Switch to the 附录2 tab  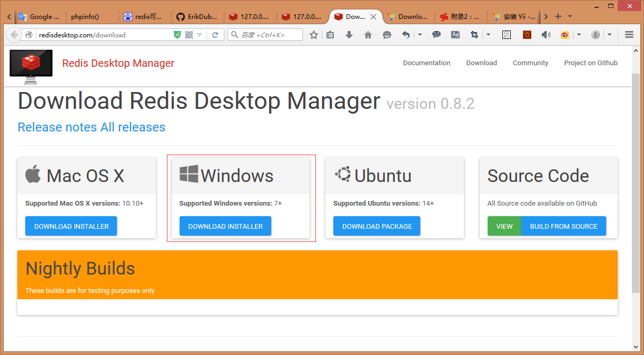point(461,16)
